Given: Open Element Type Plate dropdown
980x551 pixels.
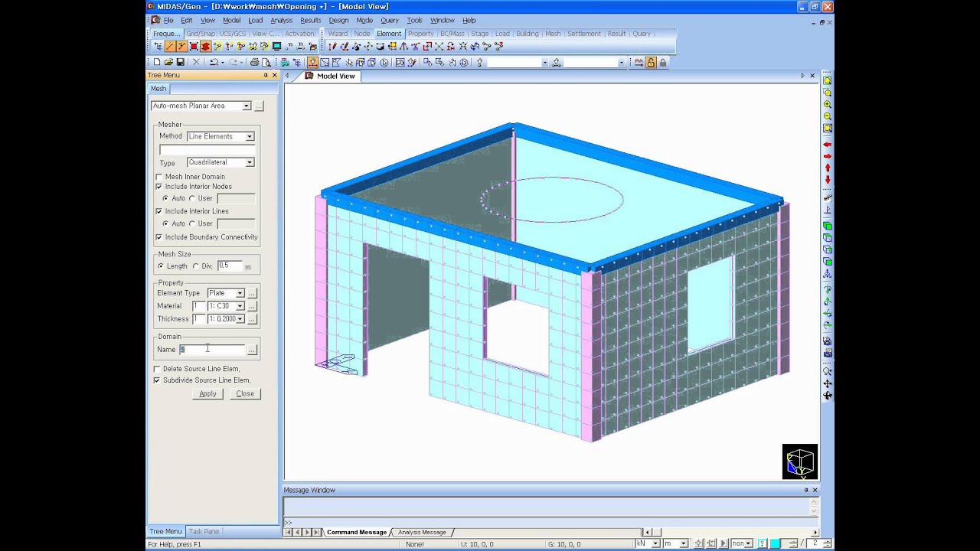Looking at the screenshot, I should [240, 293].
